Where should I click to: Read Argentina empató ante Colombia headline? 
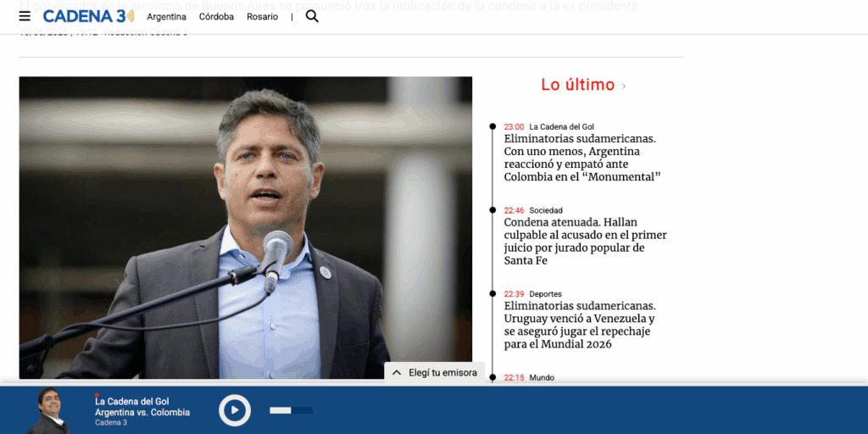click(582, 158)
